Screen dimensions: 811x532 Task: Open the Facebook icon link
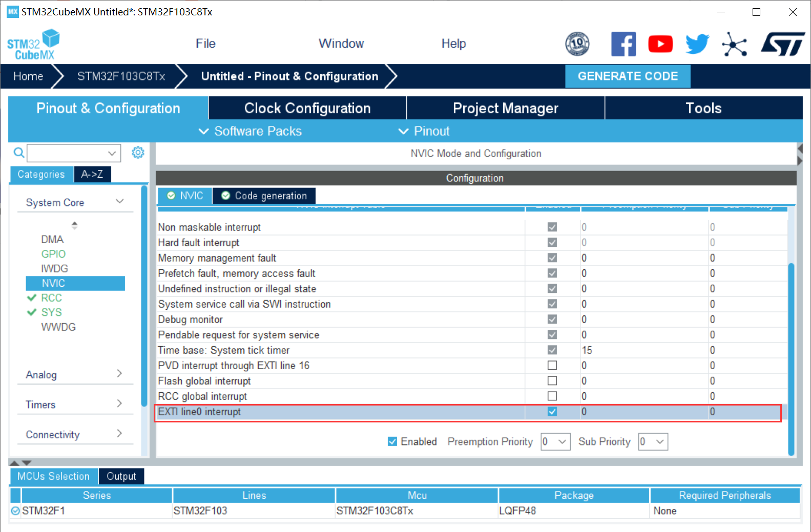[623, 44]
